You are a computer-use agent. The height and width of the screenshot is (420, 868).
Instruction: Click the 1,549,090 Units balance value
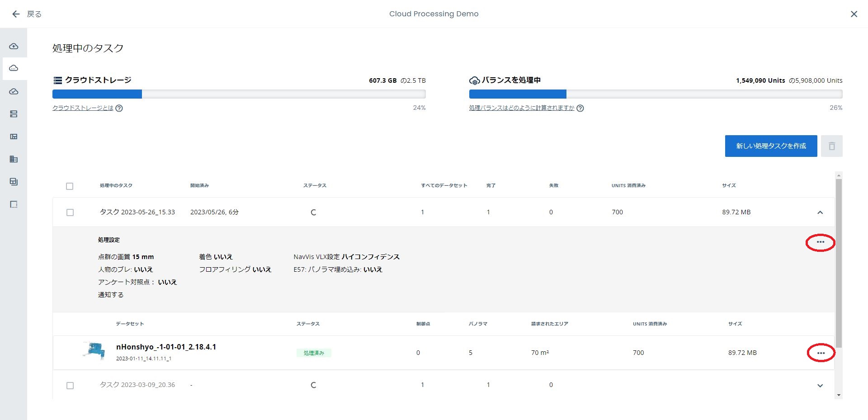coord(760,80)
